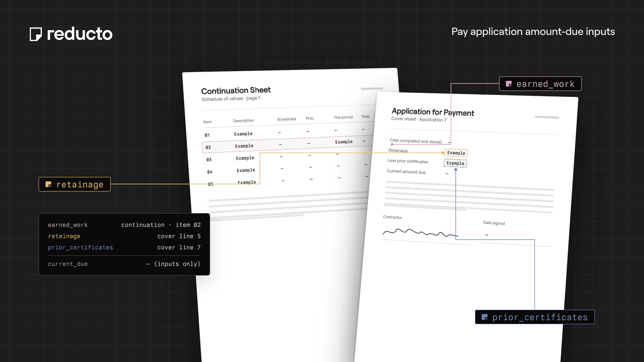This screenshot has height=362, width=644.
Task: Click item row 05 number
Action: pyautogui.click(x=211, y=184)
